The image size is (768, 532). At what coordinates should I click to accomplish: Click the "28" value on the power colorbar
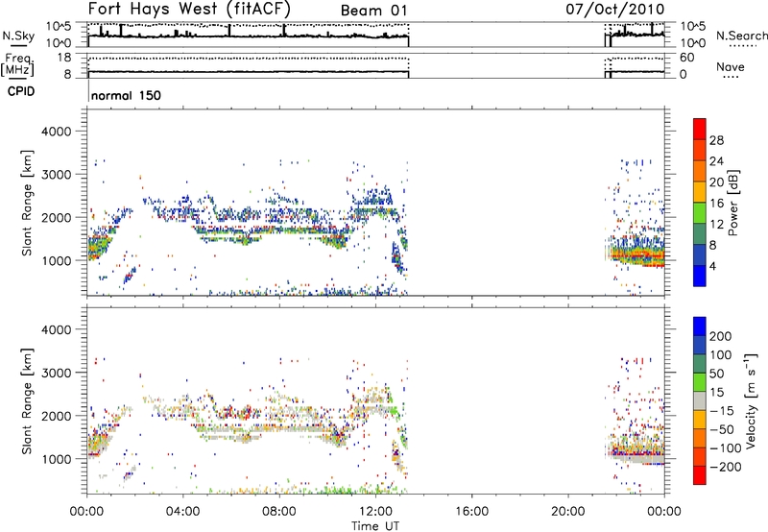pyautogui.click(x=716, y=140)
